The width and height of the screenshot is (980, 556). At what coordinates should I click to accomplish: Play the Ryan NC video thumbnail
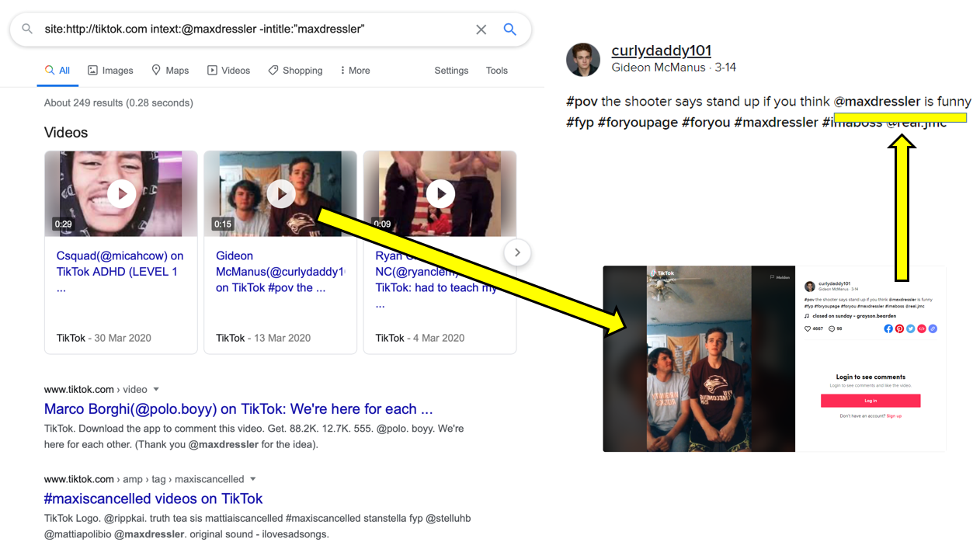pyautogui.click(x=440, y=193)
